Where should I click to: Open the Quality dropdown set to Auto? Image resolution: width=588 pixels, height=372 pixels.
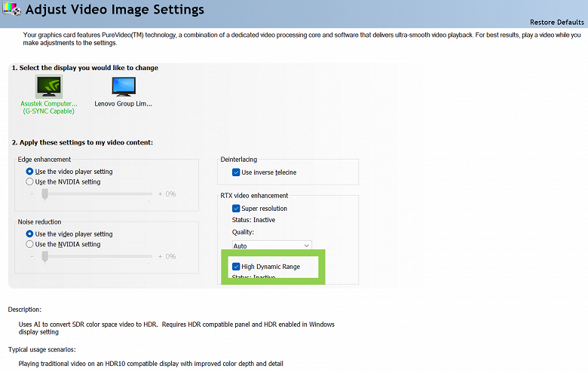point(271,245)
